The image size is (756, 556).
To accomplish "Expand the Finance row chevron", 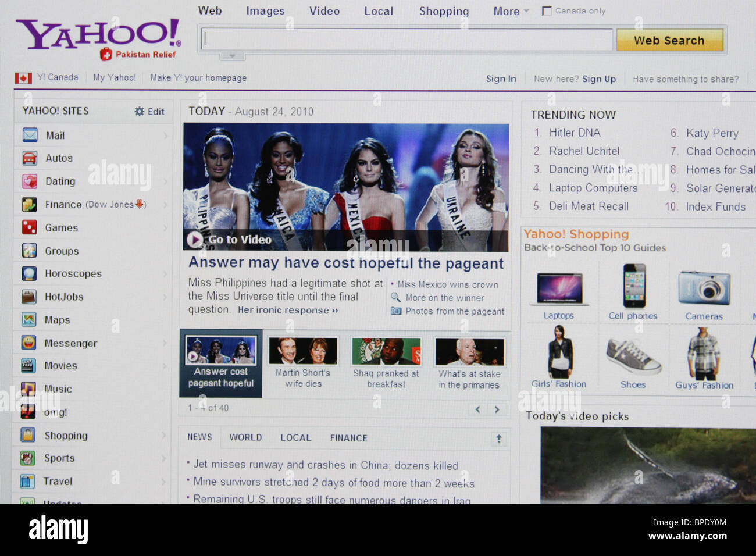I will pyautogui.click(x=165, y=205).
